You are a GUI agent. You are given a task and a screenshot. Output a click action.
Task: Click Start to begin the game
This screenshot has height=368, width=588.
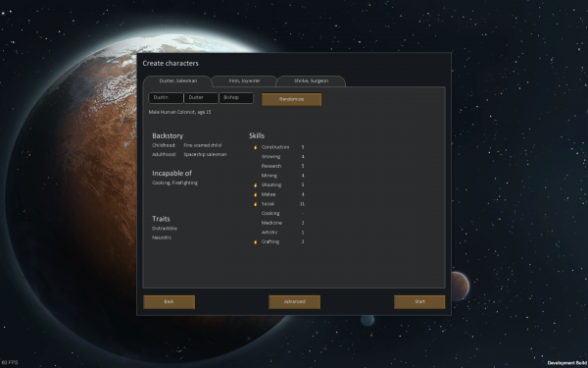[x=419, y=302]
